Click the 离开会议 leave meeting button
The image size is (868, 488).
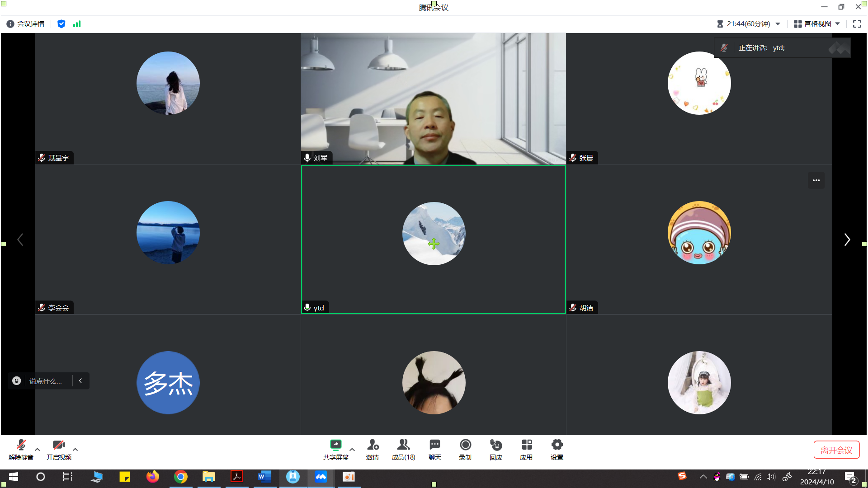836,450
